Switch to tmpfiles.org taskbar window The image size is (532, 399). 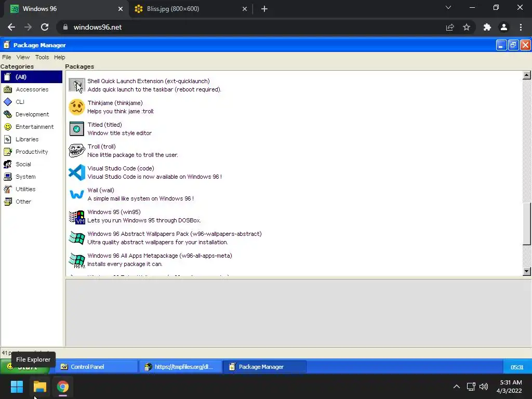[x=180, y=367]
